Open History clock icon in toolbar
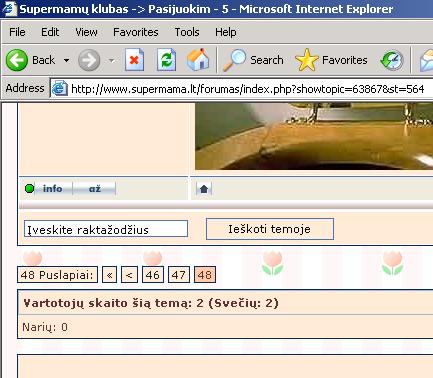 click(x=392, y=60)
